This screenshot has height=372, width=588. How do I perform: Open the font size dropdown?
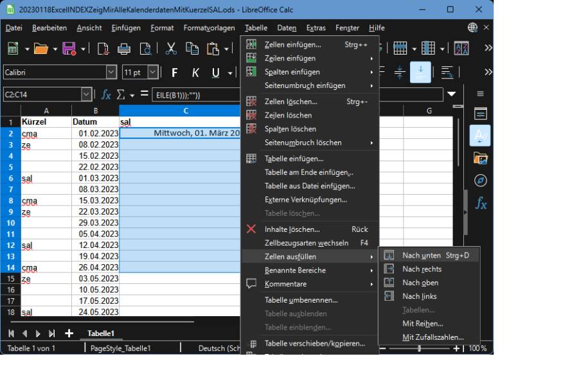152,72
